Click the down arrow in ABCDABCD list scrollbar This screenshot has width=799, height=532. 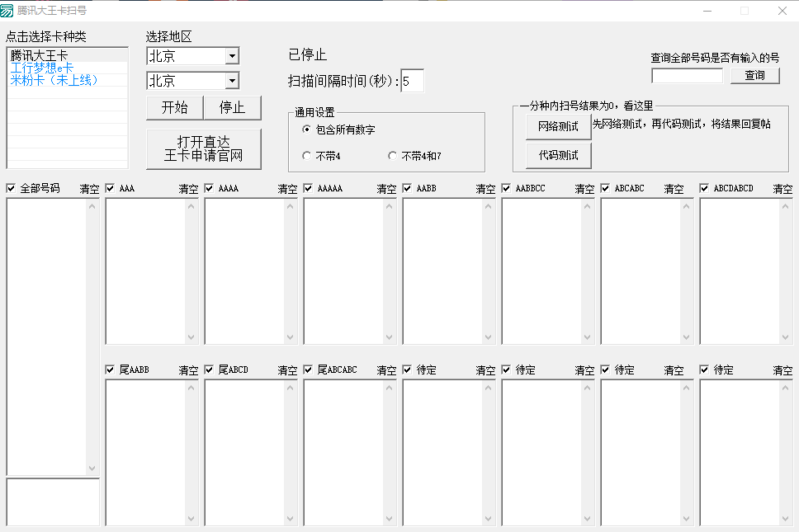click(x=785, y=337)
